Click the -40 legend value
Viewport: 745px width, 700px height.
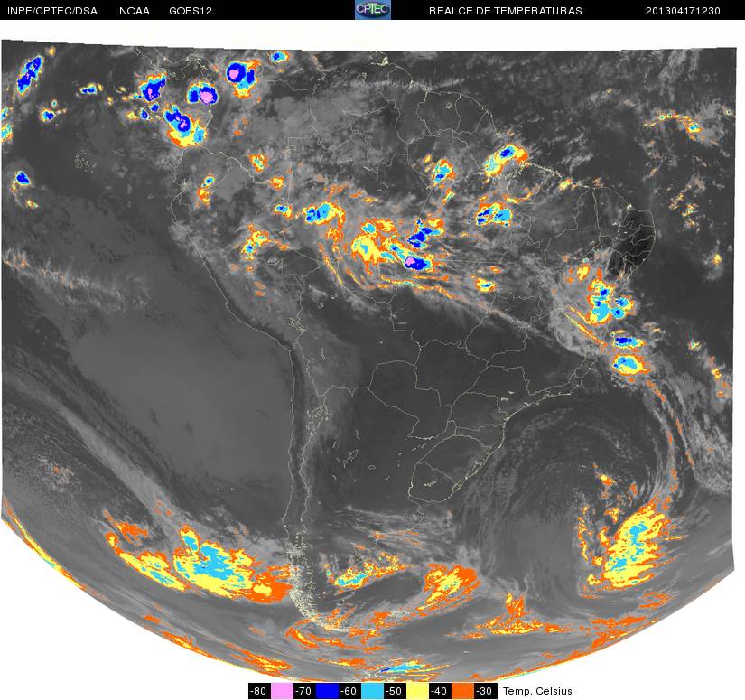(440, 691)
